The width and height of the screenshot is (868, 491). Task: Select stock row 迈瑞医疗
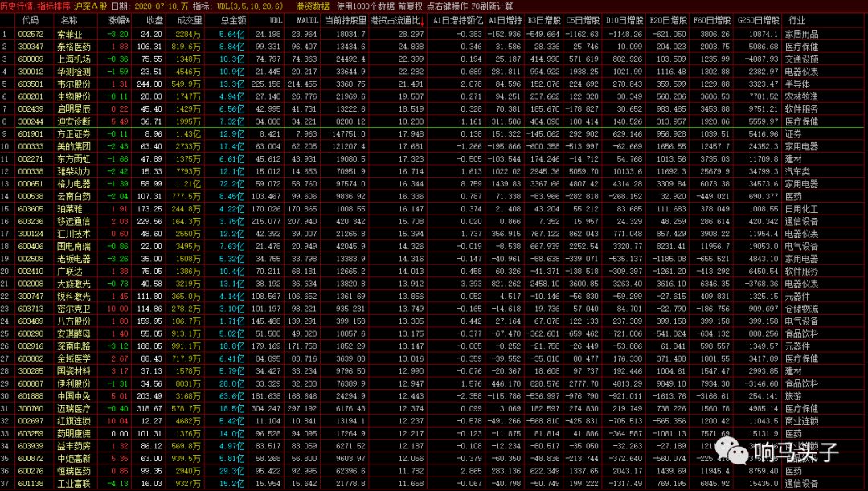coord(432,408)
